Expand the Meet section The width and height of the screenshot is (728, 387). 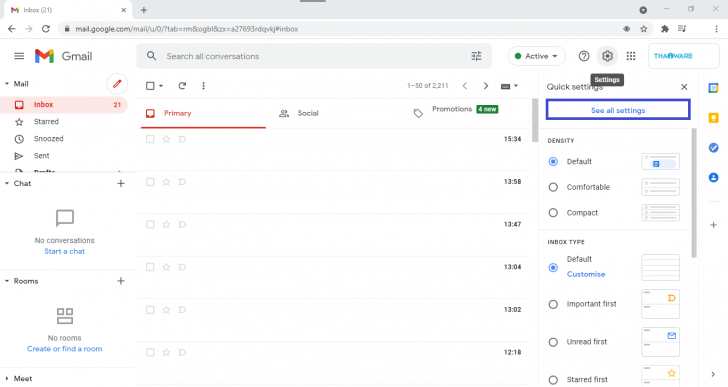point(7,379)
